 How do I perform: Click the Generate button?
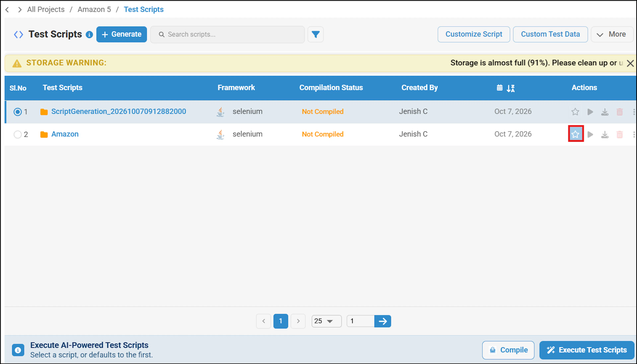(121, 34)
